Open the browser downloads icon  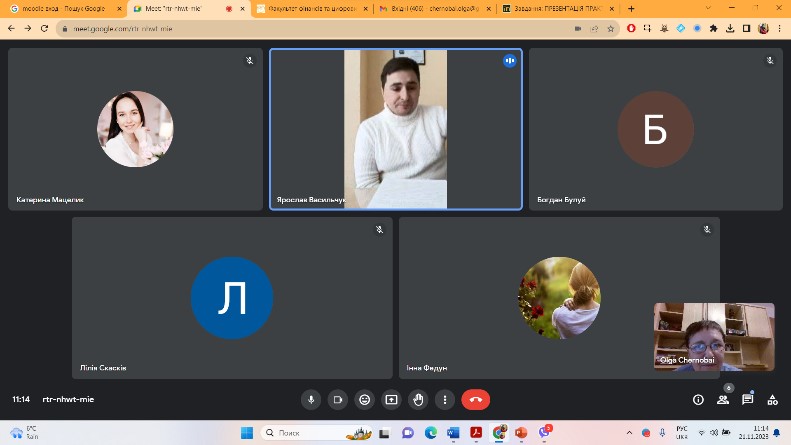pyautogui.click(x=730, y=29)
